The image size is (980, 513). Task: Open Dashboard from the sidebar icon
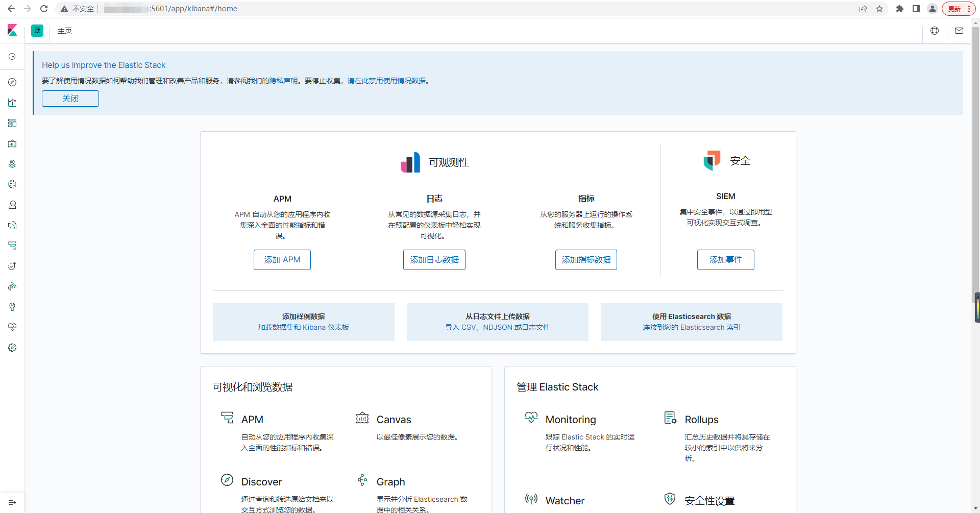(x=12, y=123)
